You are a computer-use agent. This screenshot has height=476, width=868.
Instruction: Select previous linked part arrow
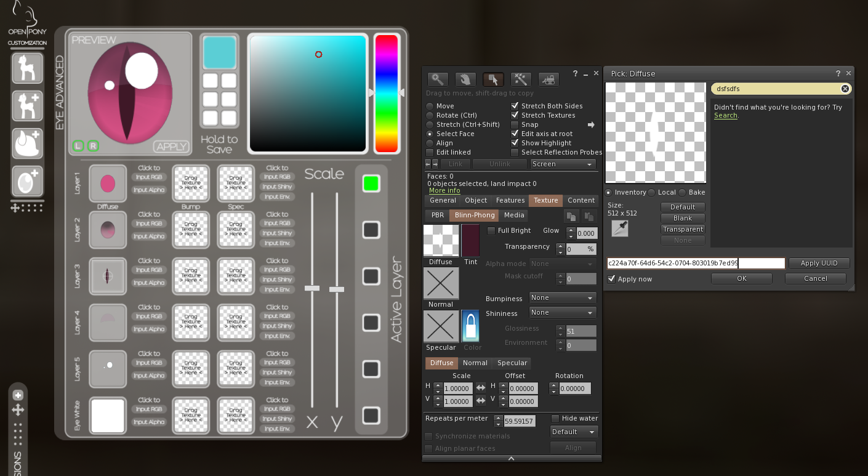(x=428, y=164)
